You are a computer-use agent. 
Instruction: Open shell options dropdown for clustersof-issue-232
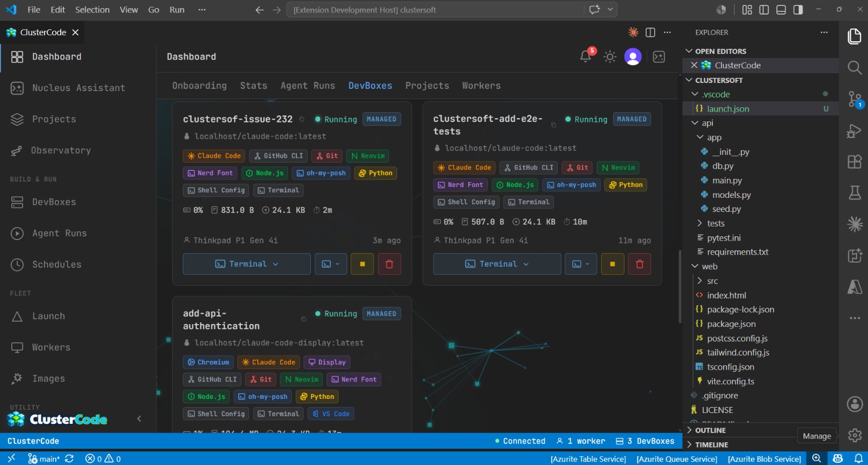(331, 264)
